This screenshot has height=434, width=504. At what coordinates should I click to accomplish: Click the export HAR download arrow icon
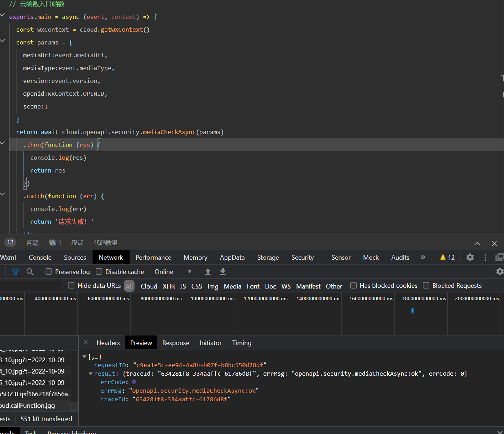(x=223, y=272)
